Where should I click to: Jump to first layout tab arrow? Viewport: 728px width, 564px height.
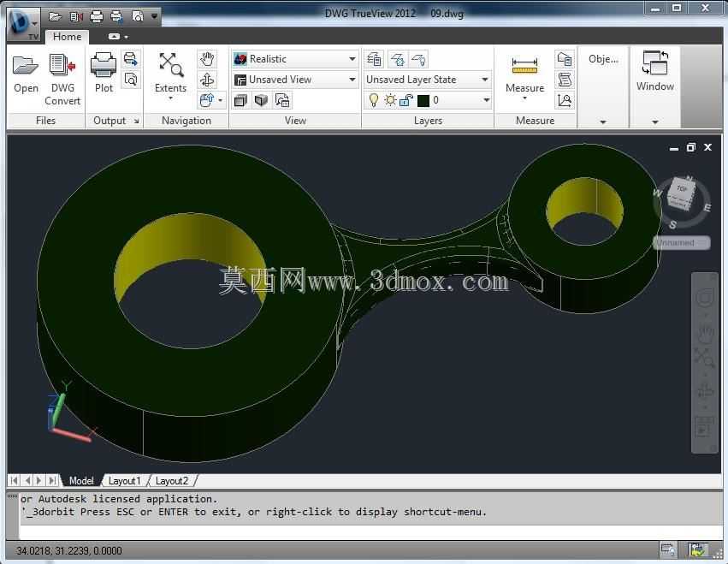click(x=15, y=480)
